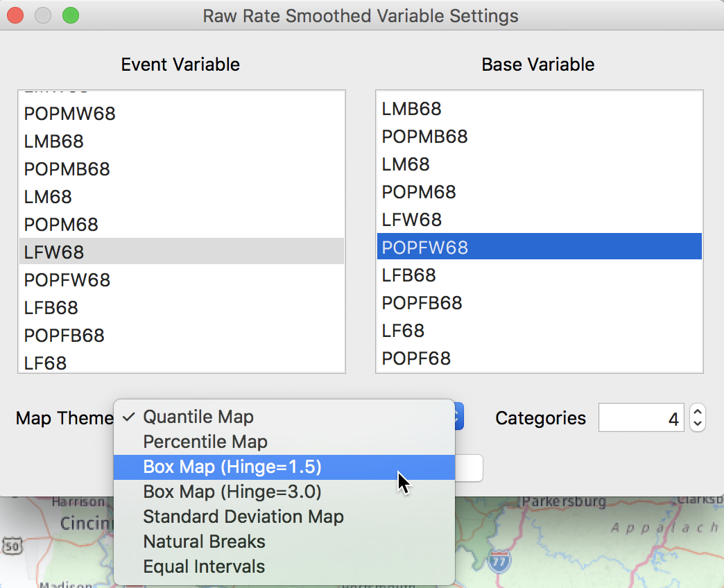724x588 pixels.
Task: Zoom the dialog with green button
Action: [x=71, y=16]
